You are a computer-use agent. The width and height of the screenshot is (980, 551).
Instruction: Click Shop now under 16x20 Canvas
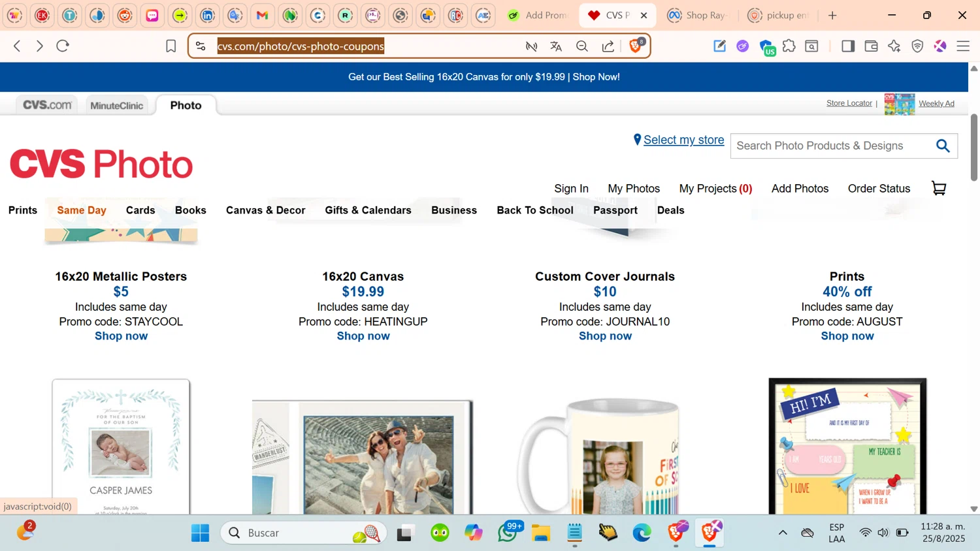coord(363,336)
